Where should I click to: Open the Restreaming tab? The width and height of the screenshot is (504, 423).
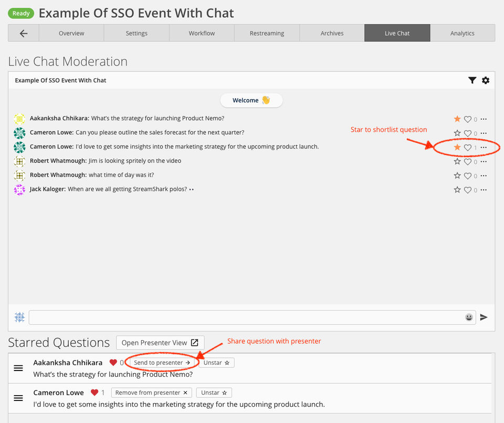coord(267,33)
